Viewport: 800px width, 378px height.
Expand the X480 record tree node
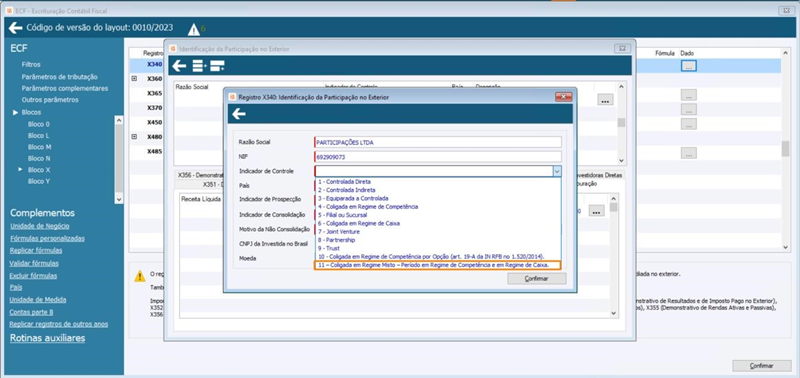coord(135,137)
